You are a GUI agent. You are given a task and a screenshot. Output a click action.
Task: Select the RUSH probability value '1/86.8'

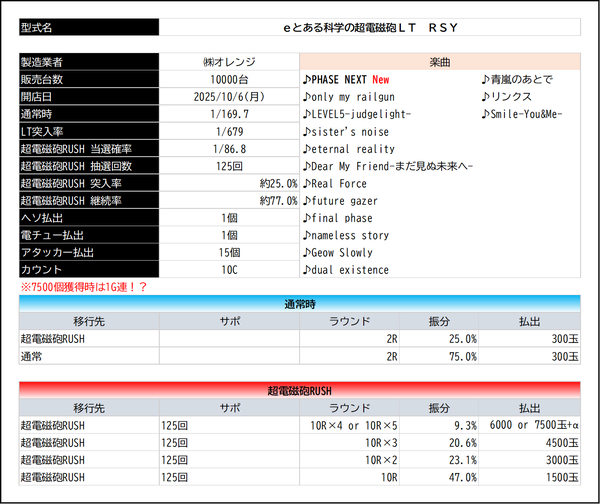coord(229,148)
